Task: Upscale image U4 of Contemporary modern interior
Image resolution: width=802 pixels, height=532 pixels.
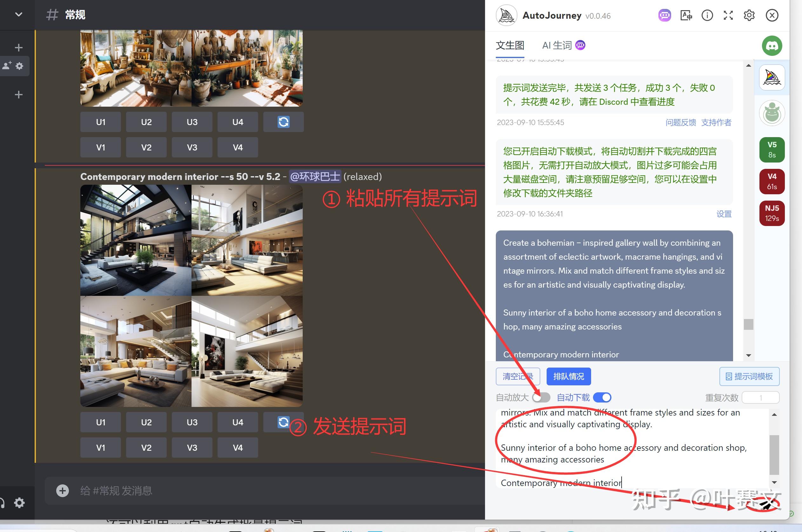Action: 238,422
